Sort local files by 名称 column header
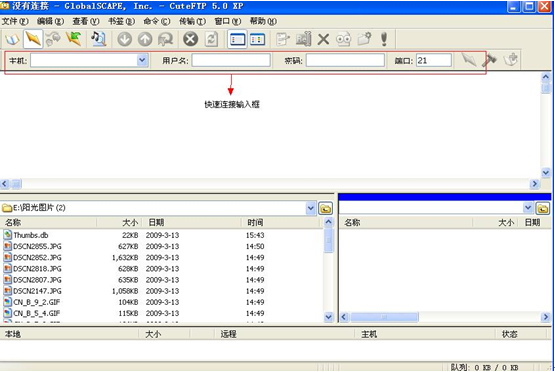Viewport: 555px width, 372px height. 48,222
